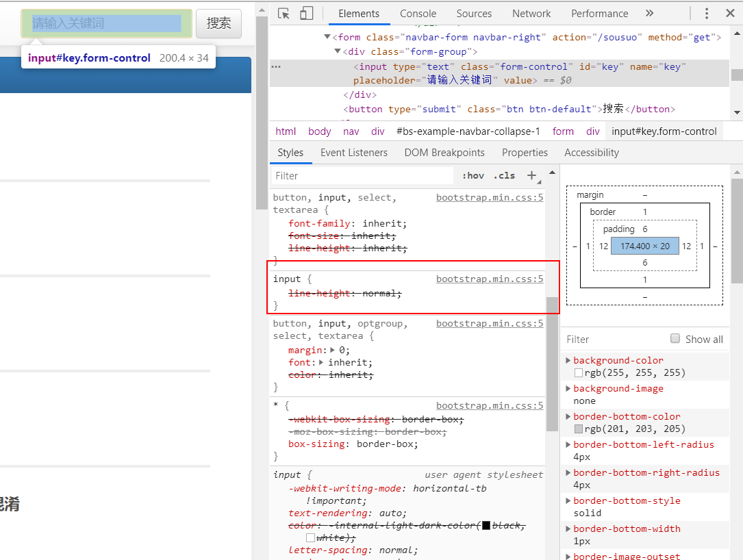Screen dimensions: 743x560
Task: Expand computed border-bottom-right-radius property
Action: coord(568,472)
